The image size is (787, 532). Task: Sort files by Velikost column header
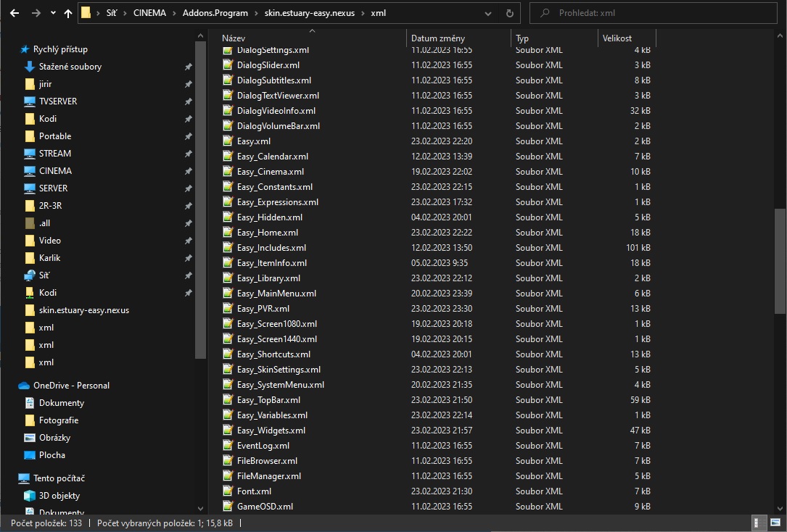click(617, 38)
